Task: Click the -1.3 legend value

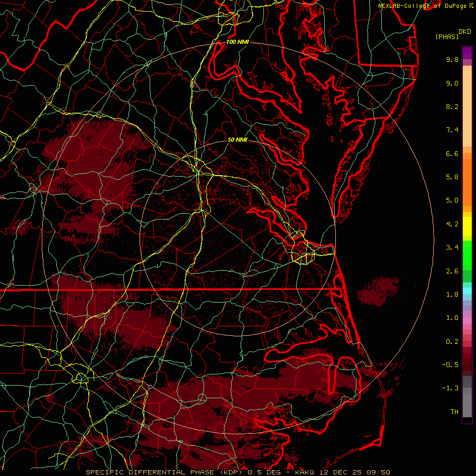Action: coord(450,388)
